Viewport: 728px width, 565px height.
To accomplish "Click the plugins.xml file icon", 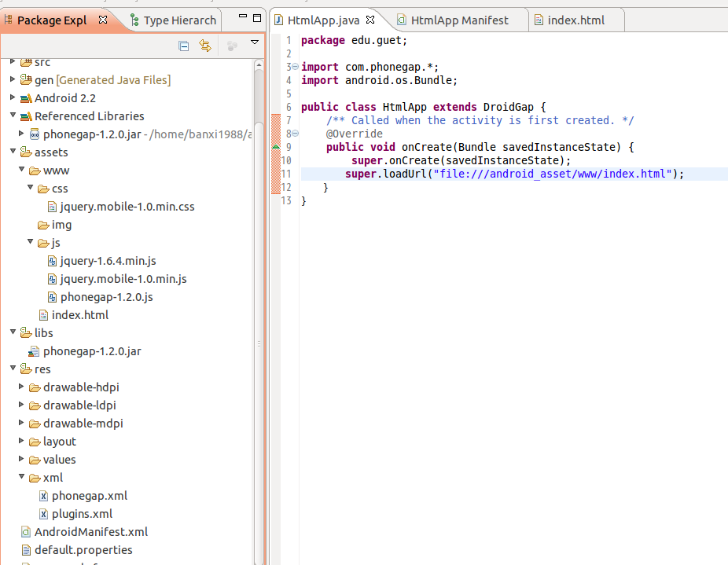I will tap(43, 514).
